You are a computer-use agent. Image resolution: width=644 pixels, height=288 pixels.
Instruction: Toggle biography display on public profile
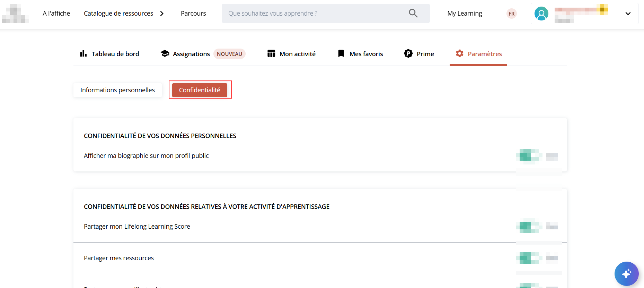click(529, 155)
